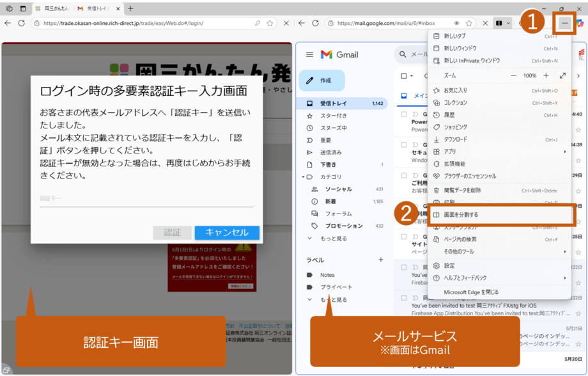
Task: Expand the ヘルプとフィードバック submenu
Action: [499, 278]
